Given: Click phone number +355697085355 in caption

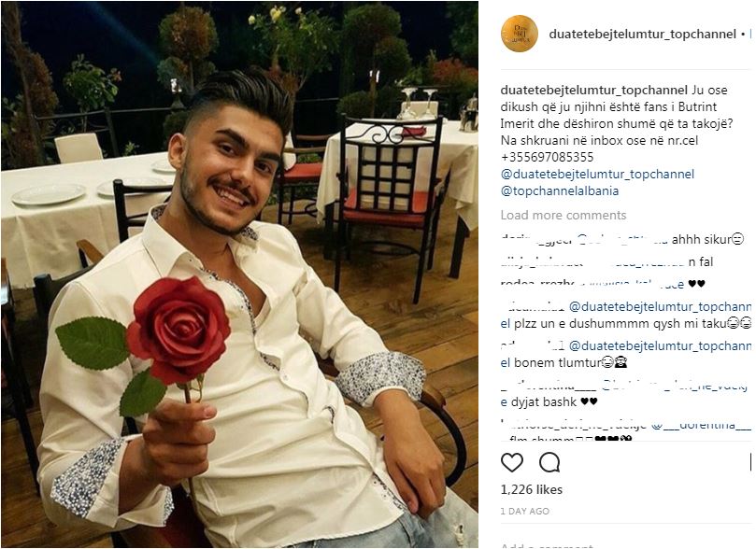Looking at the screenshot, I should 548,158.
